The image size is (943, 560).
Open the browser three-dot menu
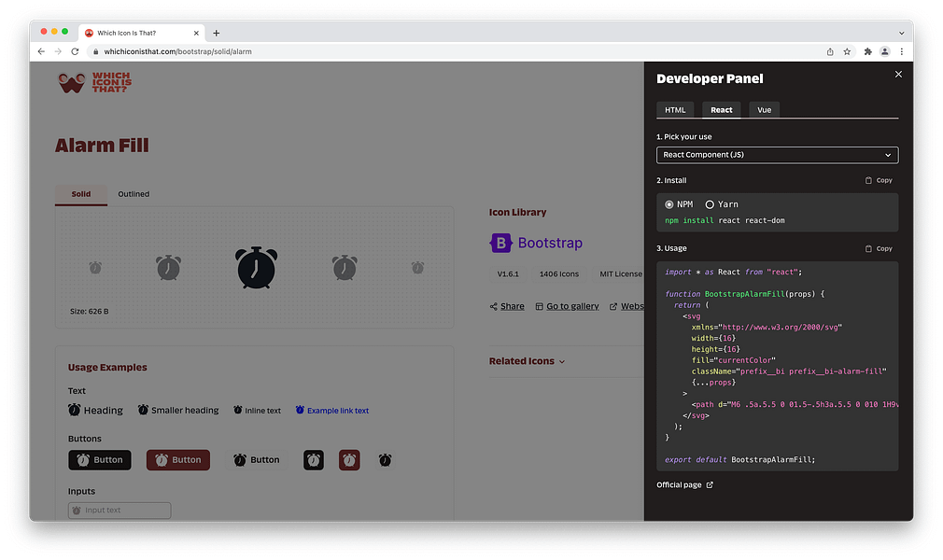click(x=902, y=51)
